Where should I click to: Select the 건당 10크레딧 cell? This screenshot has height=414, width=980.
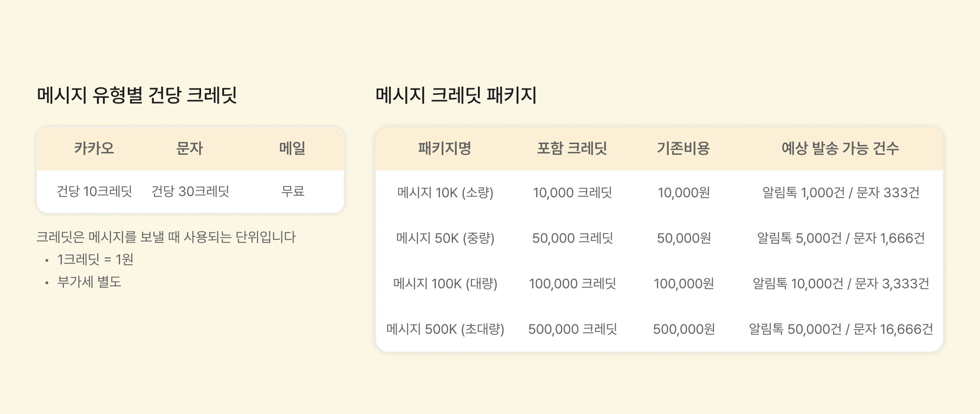click(94, 191)
